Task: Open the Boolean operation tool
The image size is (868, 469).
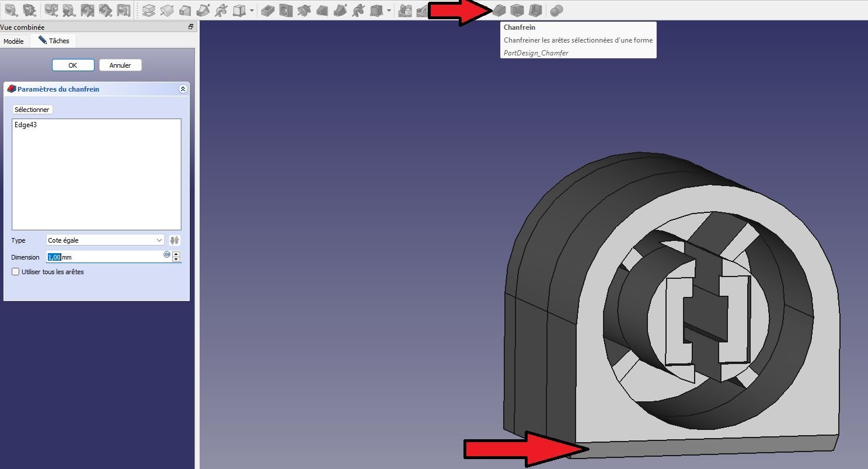Action: click(556, 10)
